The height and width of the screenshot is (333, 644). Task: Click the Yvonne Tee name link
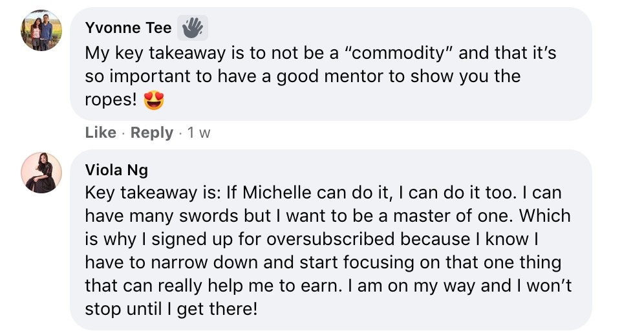(x=128, y=28)
